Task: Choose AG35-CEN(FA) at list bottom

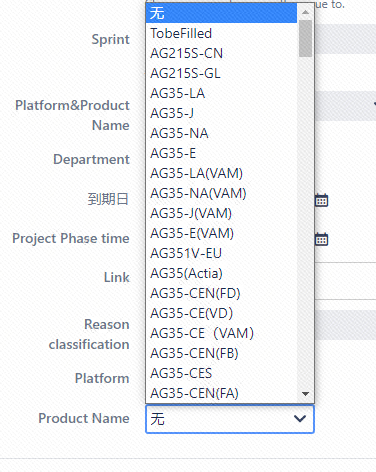Action: click(x=221, y=393)
